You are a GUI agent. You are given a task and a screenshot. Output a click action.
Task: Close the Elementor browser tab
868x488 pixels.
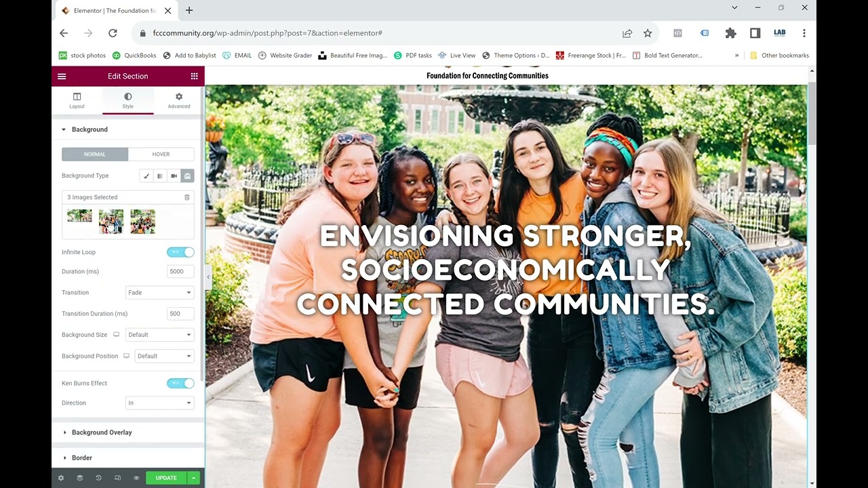coord(167,11)
